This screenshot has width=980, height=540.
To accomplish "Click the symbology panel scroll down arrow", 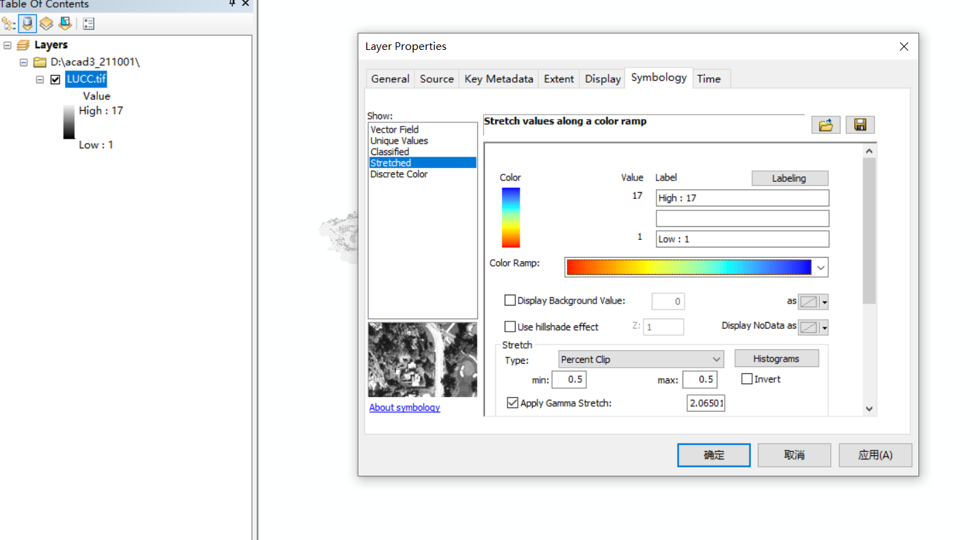I will pyautogui.click(x=869, y=409).
